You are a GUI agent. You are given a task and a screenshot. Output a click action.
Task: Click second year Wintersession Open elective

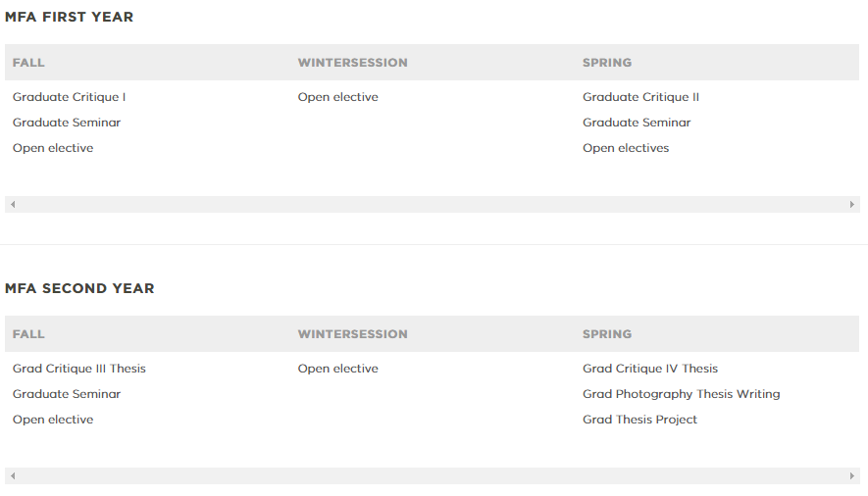pyautogui.click(x=337, y=369)
